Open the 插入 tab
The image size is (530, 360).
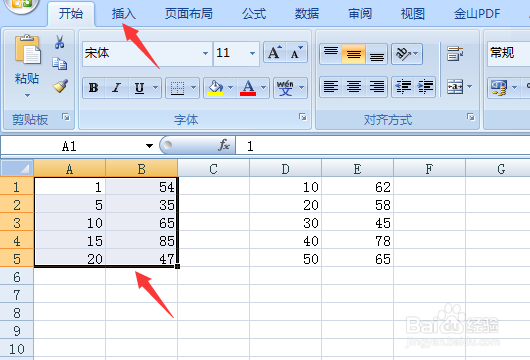point(124,14)
